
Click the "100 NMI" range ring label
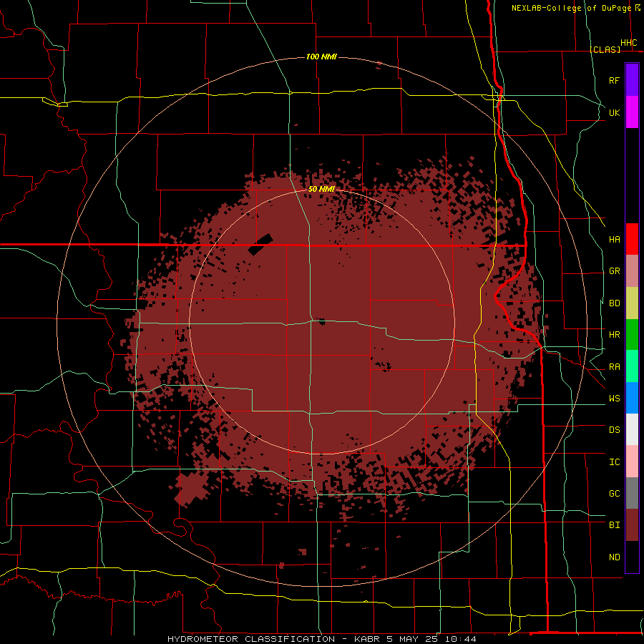point(321,57)
